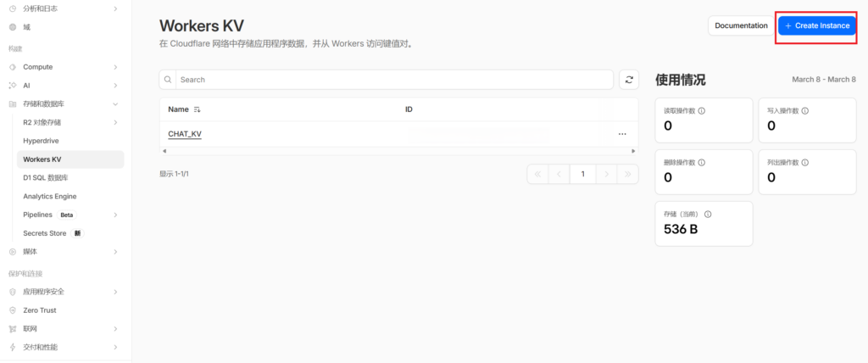Expand the R2 对象存储 submenu
868x363 pixels.
(115, 122)
